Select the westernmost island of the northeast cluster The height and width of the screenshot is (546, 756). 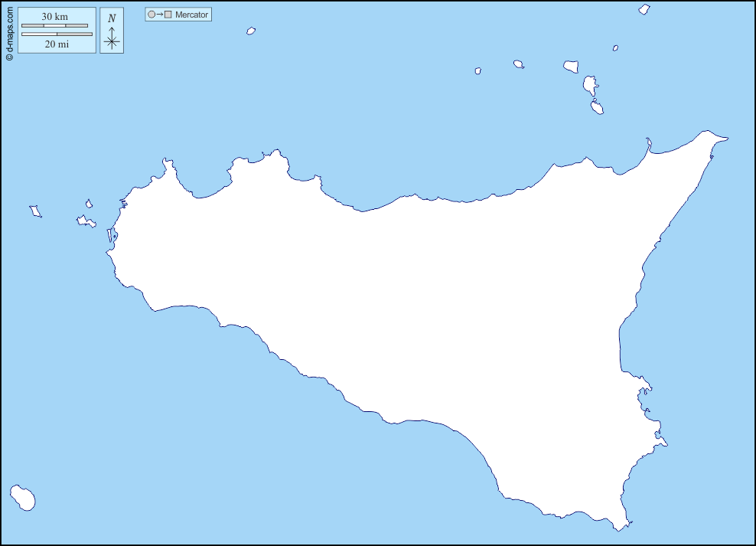pos(478,70)
